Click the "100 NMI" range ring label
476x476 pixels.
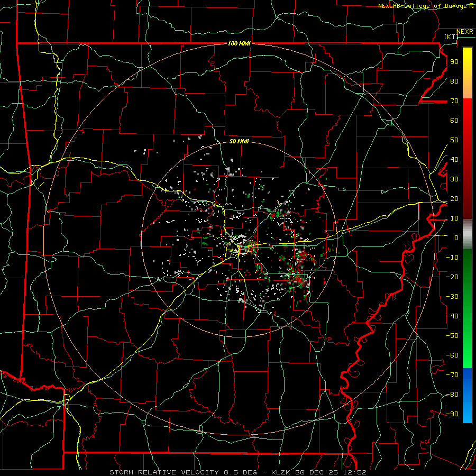[x=239, y=44]
